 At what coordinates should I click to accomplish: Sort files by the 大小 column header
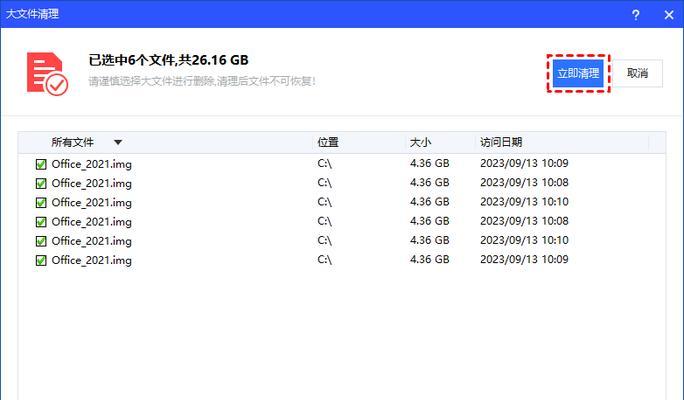click(x=421, y=142)
